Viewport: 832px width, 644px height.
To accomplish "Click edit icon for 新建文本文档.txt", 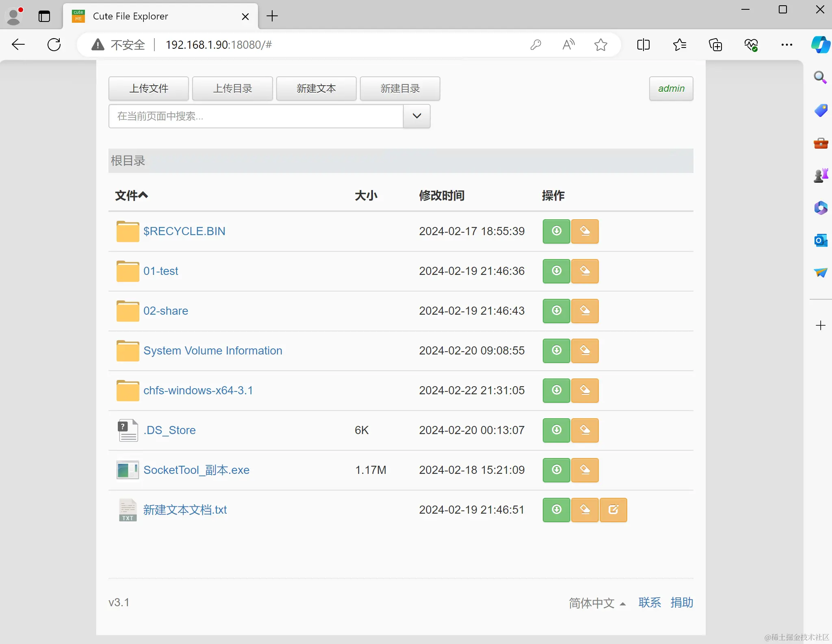I will (x=613, y=510).
